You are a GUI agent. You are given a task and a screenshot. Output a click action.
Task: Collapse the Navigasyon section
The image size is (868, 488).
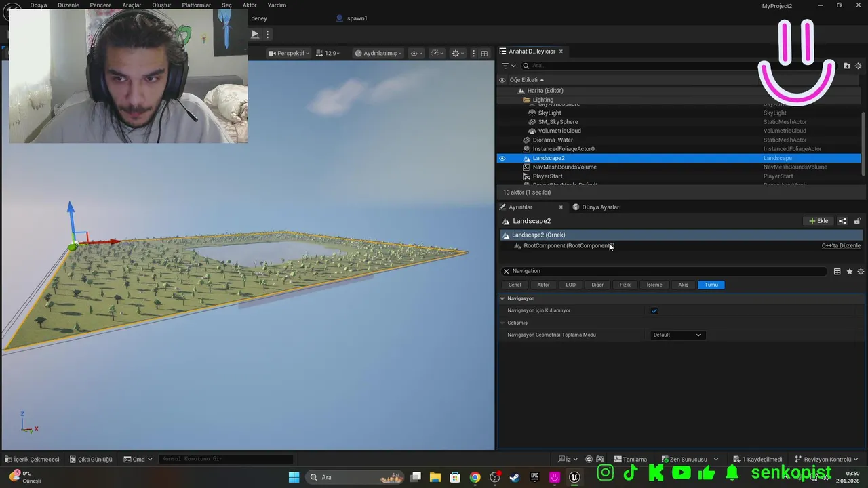pyautogui.click(x=502, y=298)
